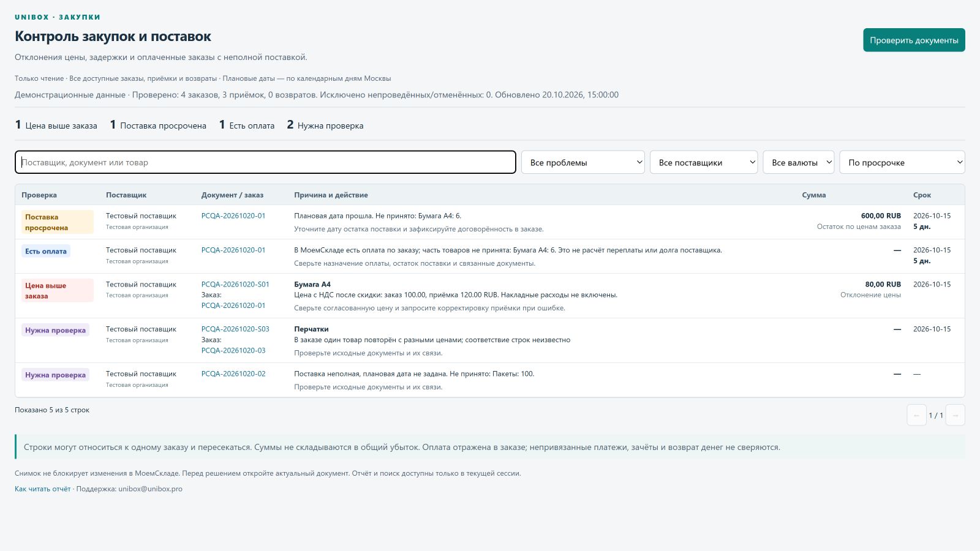980x551 pixels.
Task: Click the Бумага А4 item title
Action: point(312,284)
